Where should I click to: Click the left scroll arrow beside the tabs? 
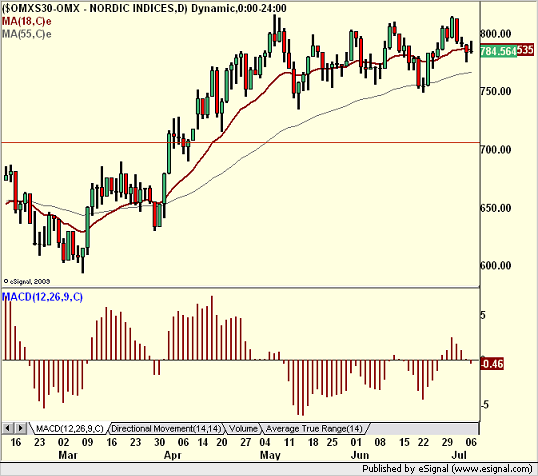click(x=8, y=428)
